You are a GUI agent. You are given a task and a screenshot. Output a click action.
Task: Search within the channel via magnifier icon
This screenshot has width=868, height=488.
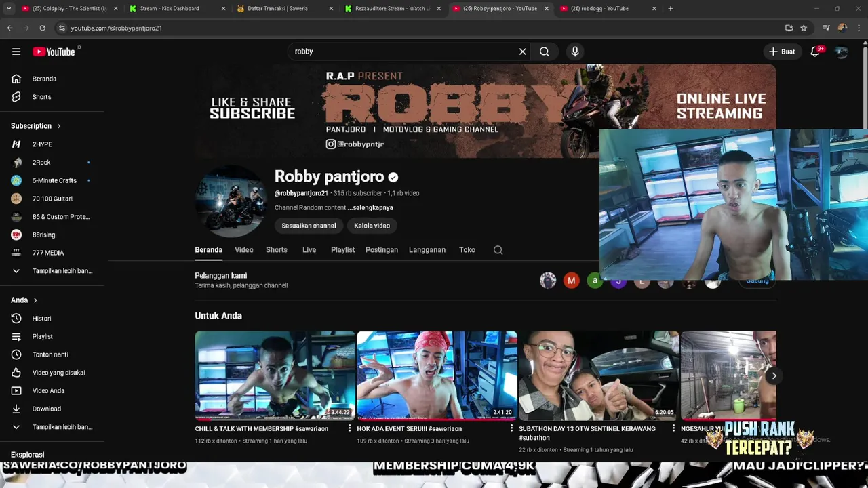point(498,250)
